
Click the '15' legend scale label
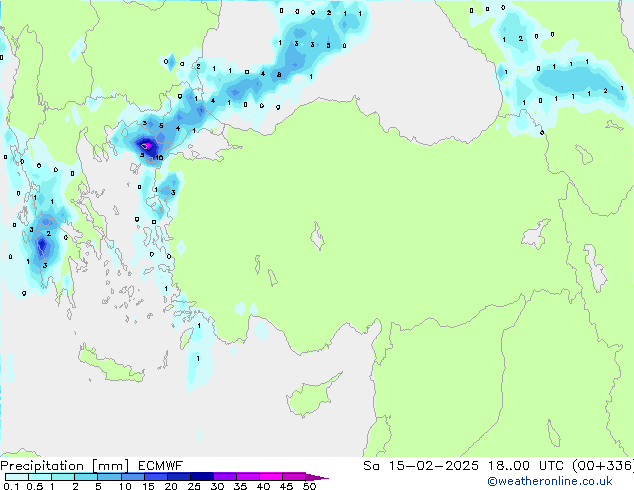click(148, 486)
